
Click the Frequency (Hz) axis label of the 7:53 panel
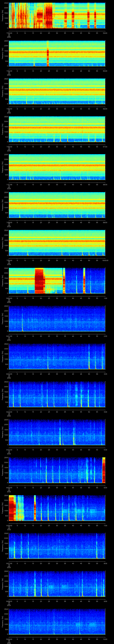(x=3, y=16)
